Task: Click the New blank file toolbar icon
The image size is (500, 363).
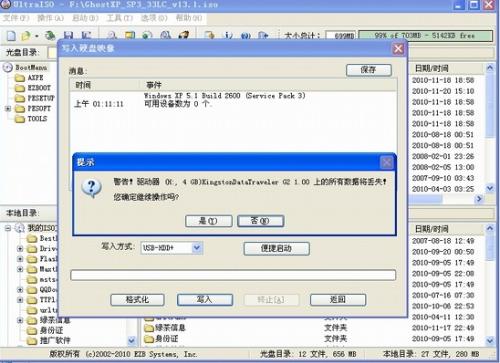Action: pos(11,35)
